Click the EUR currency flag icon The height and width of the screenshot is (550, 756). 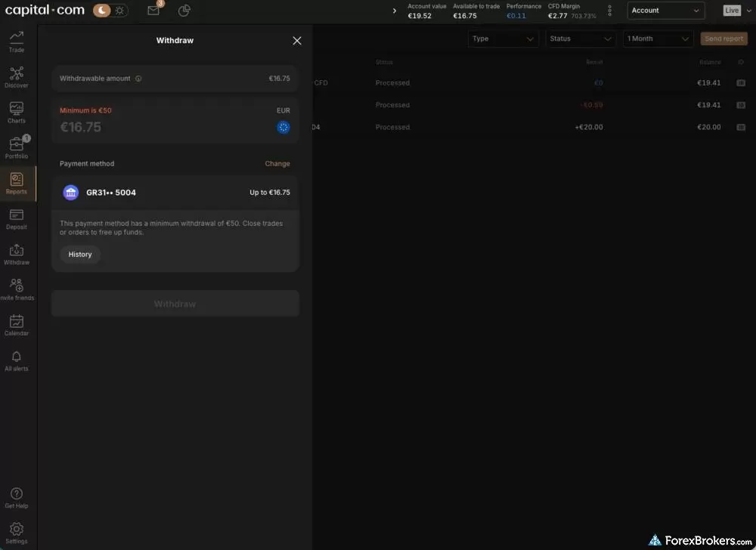click(283, 127)
